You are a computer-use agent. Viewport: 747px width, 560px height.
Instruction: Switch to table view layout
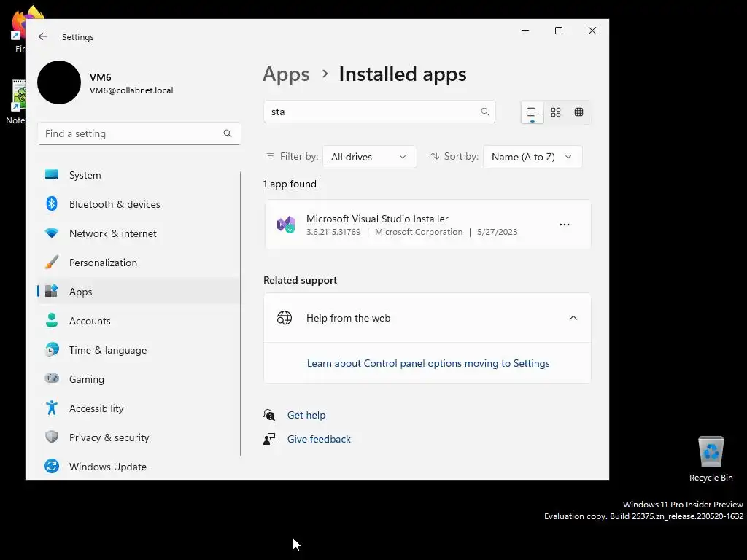tap(578, 112)
